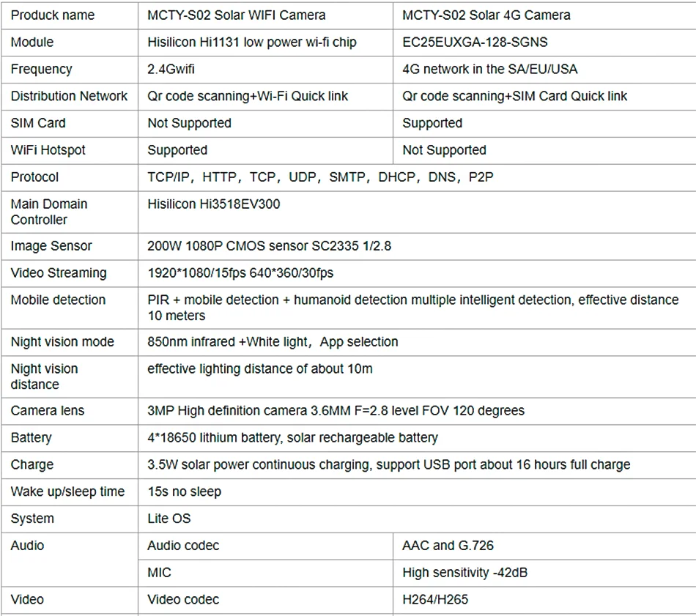This screenshot has width=696, height=616.
Task: Click '4G network in the SA/EU/USA' cell
Action: point(544,70)
